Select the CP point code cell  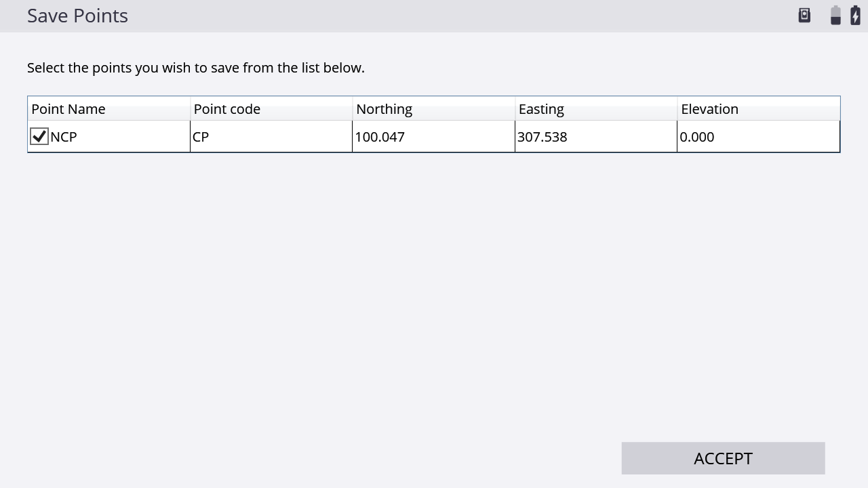[201, 137]
